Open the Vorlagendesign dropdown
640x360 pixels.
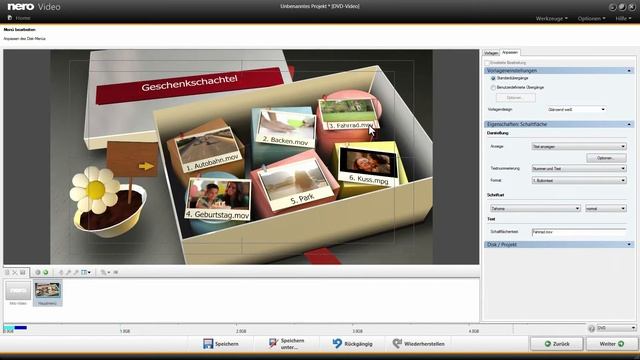coord(577,109)
